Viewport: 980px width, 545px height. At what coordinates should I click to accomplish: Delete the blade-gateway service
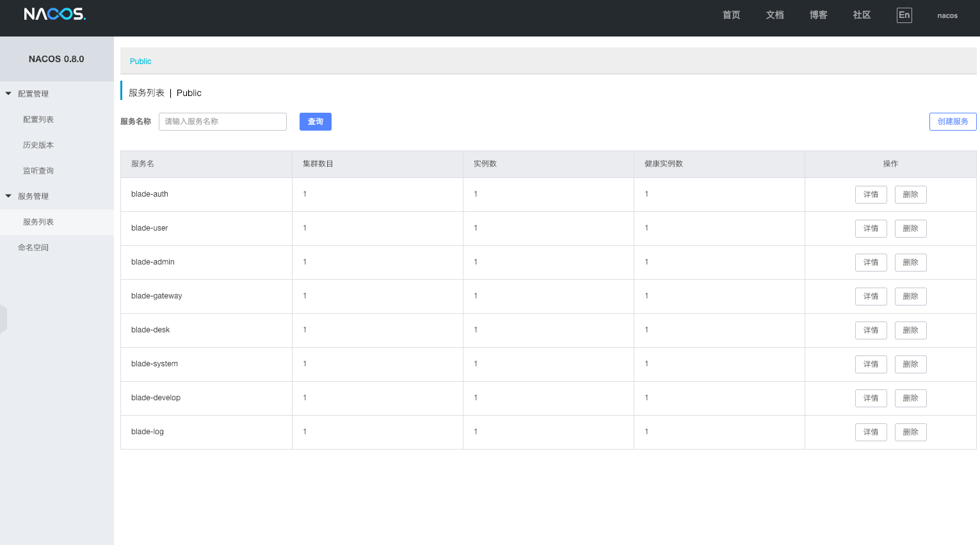click(910, 297)
